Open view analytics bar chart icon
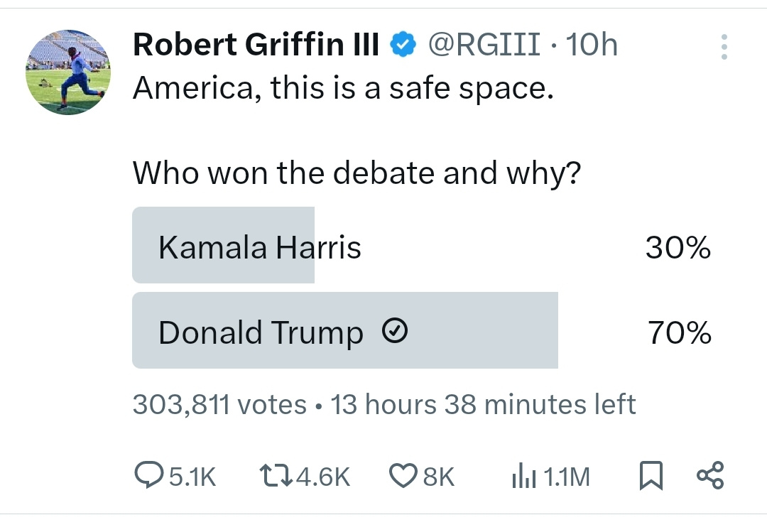The height and width of the screenshot is (532, 767). coord(523,476)
